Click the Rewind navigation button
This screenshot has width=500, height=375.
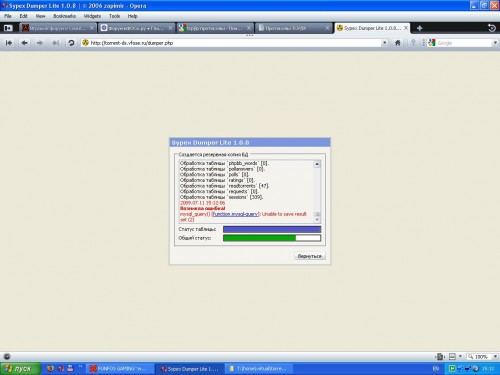click(9, 43)
